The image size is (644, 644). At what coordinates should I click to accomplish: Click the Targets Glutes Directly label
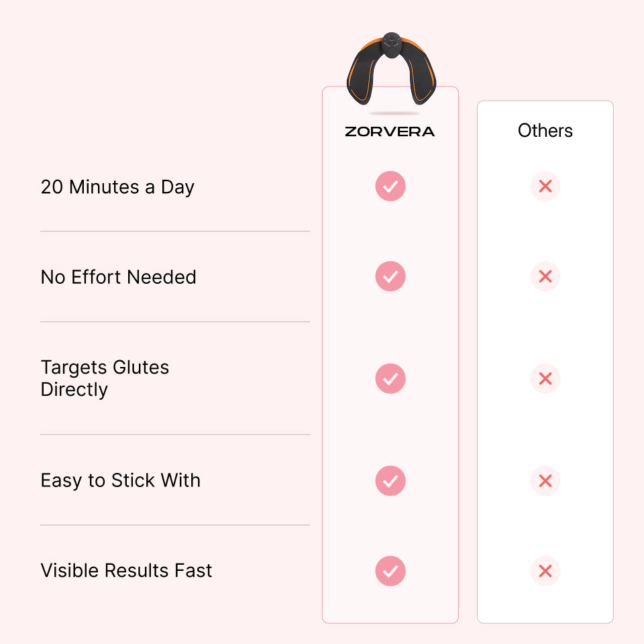coord(105,378)
